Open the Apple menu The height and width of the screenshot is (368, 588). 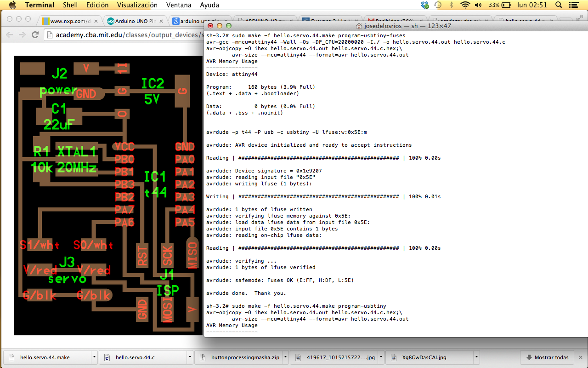tap(12, 5)
